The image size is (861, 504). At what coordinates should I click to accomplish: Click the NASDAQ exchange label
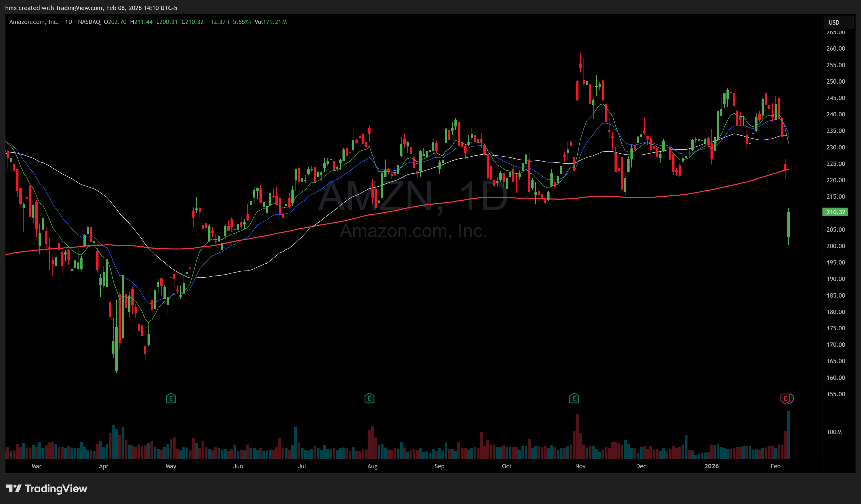click(x=89, y=22)
